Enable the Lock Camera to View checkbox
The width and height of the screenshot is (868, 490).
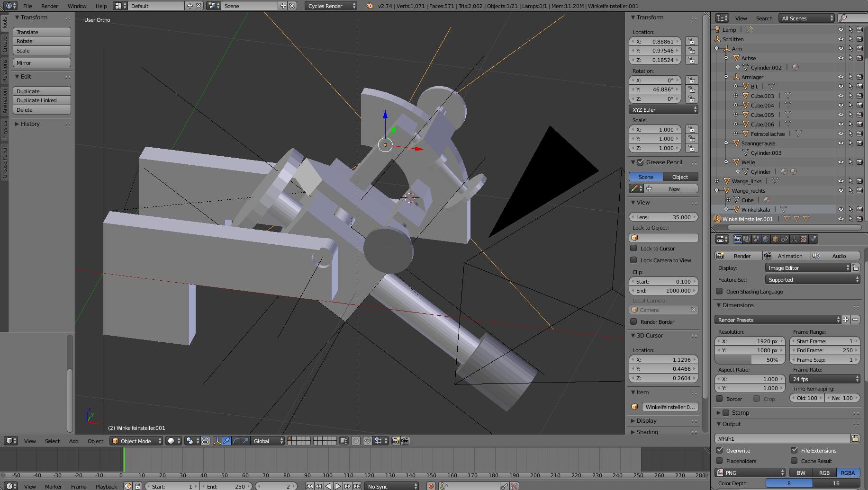pyautogui.click(x=633, y=260)
